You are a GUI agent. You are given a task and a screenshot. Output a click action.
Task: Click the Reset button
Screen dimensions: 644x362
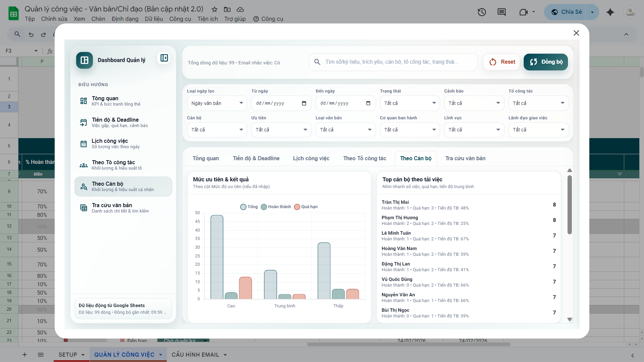[501, 62]
